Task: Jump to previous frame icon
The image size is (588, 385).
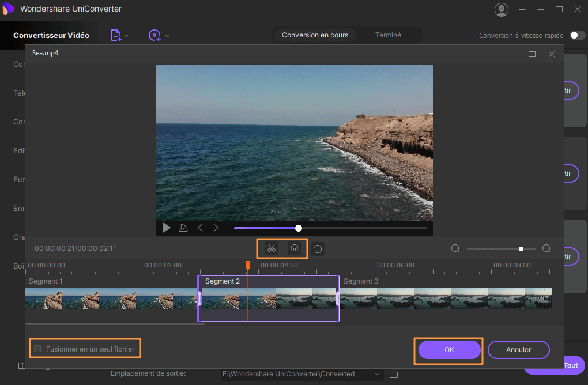Action: pos(200,228)
